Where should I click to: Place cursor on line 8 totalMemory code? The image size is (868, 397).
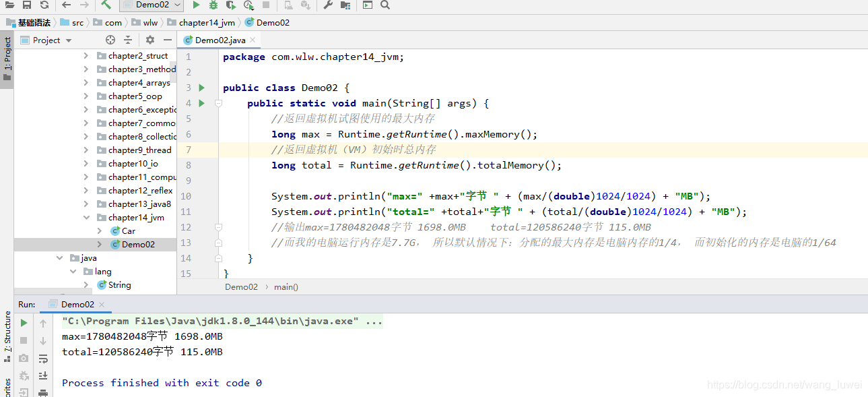pos(416,165)
